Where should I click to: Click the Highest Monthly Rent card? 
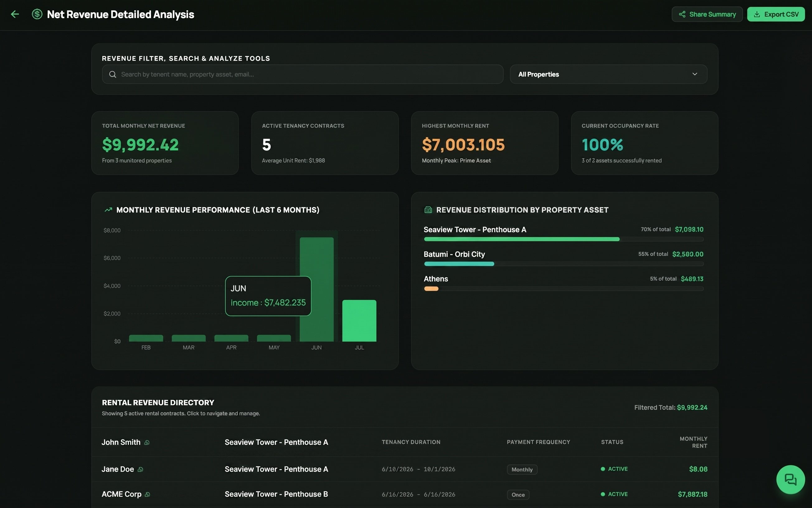point(484,143)
